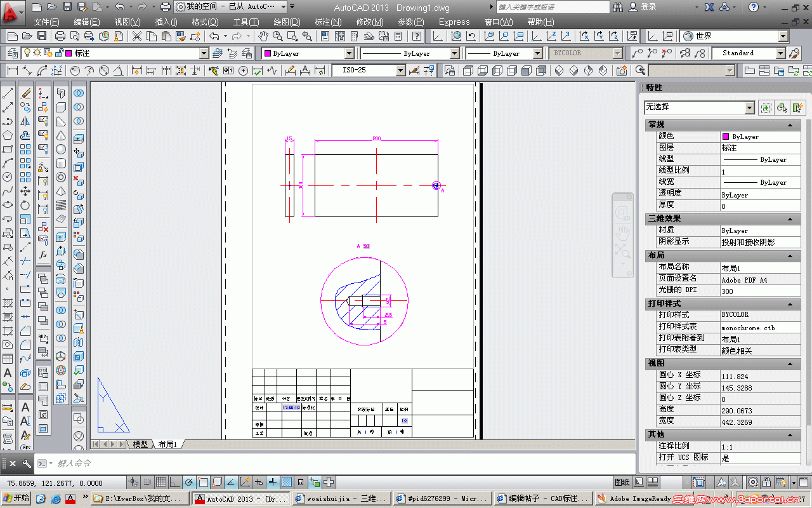Switch to the 模型 tab
The image size is (812, 508).
click(140, 444)
